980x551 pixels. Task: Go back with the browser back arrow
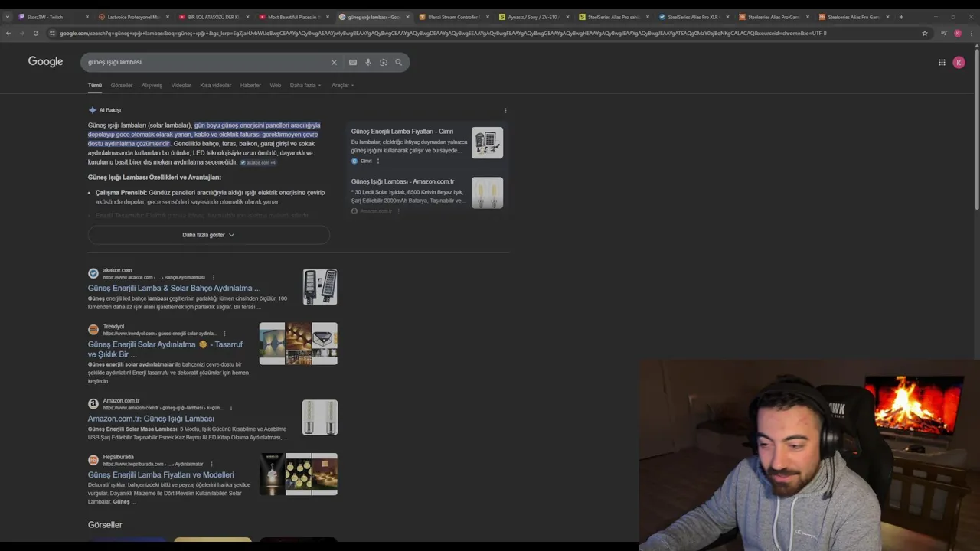click(x=8, y=33)
